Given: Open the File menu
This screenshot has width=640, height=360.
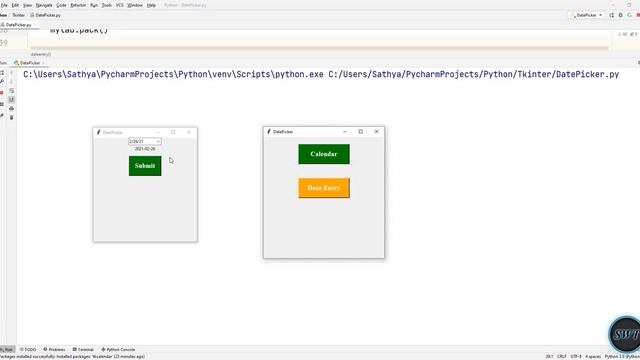Looking at the screenshot, I should click(4, 5).
